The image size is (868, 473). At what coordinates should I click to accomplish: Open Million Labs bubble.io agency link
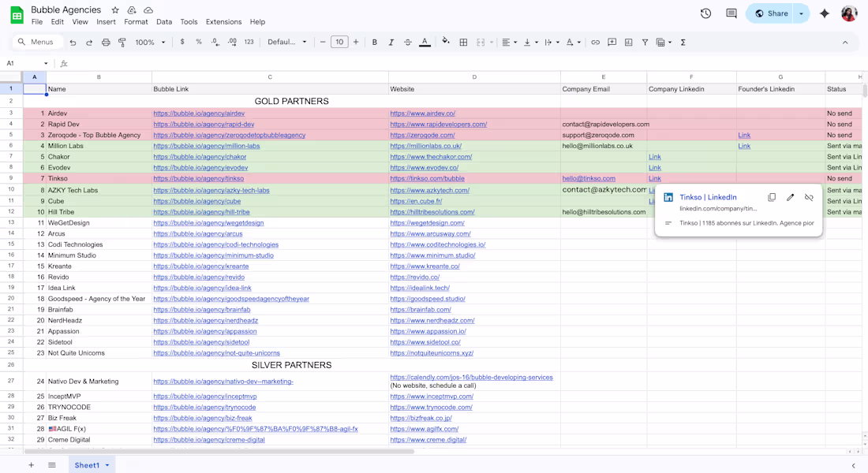click(x=207, y=146)
